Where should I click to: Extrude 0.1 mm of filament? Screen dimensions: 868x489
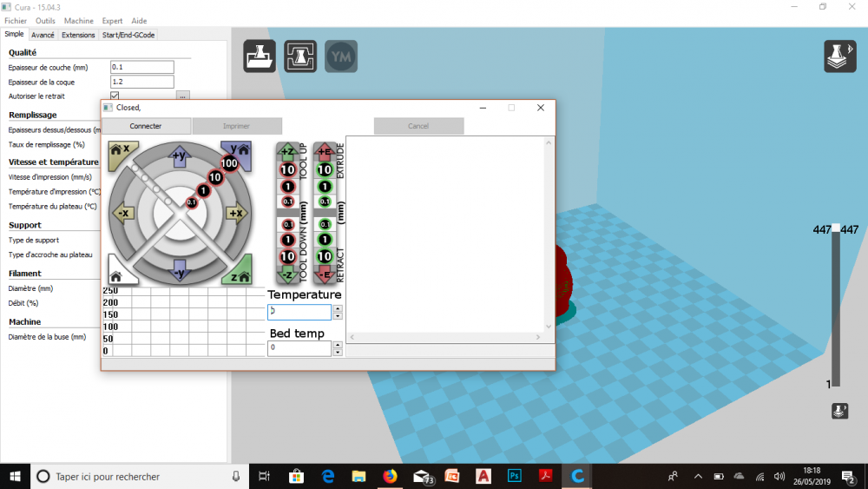[325, 202]
